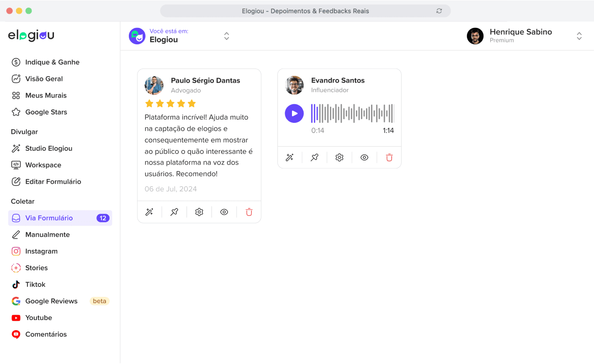Image resolution: width=594 pixels, height=364 pixels.
Task: Click magic wand on Evandro Santos card
Action: tap(290, 158)
